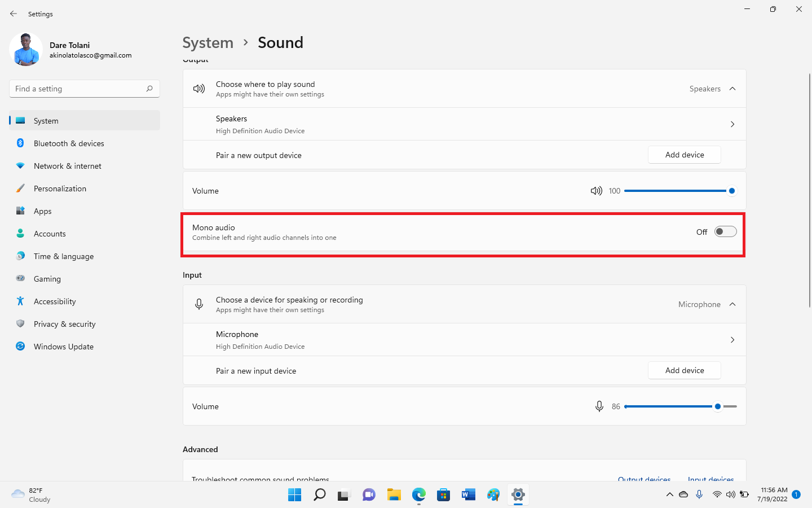Open Word from the taskbar

pyautogui.click(x=468, y=495)
